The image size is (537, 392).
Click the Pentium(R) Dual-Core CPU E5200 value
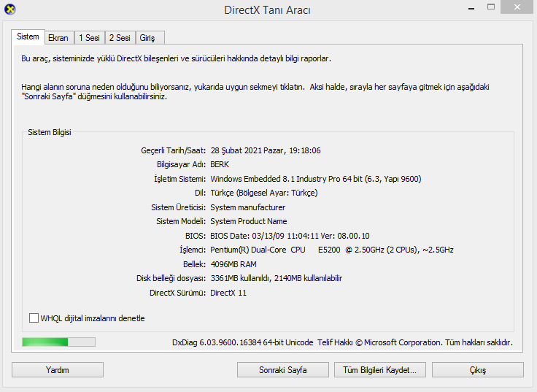pos(331,250)
